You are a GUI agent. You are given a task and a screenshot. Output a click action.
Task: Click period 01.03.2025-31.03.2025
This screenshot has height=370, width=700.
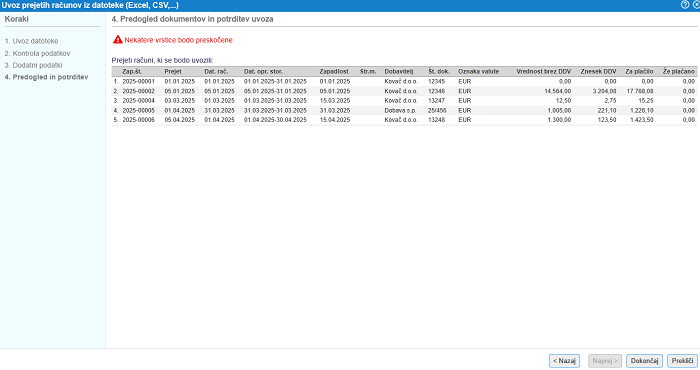pos(275,101)
